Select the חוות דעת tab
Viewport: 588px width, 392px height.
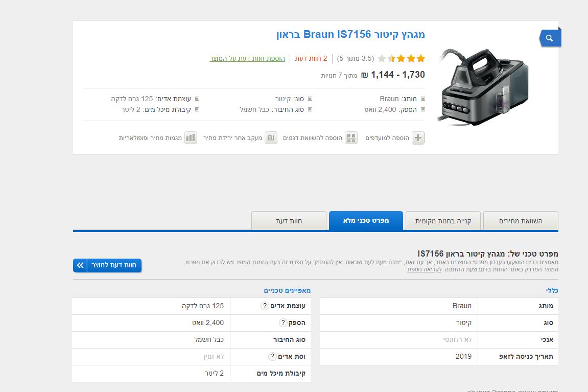click(x=289, y=220)
